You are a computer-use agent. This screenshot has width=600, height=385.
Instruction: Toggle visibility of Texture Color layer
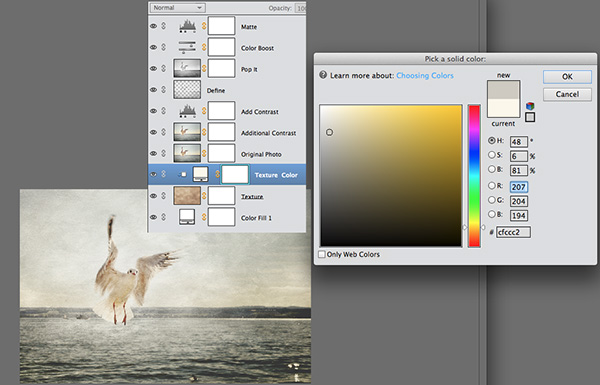(153, 175)
